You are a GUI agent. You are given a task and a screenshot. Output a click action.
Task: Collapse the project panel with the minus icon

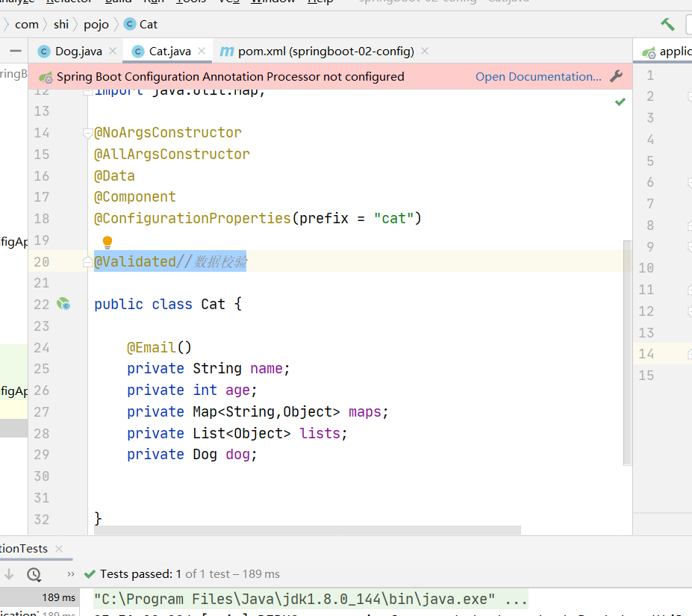[x=16, y=52]
